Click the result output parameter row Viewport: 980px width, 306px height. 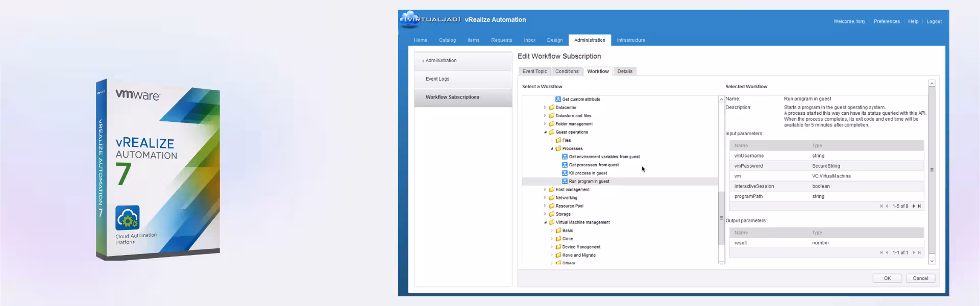pyautogui.click(x=826, y=243)
